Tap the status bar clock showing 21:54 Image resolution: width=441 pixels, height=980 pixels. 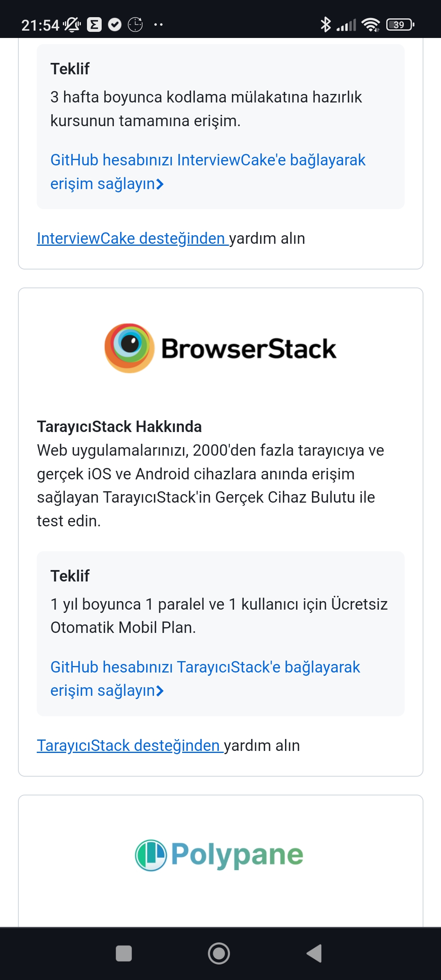pos(40,25)
